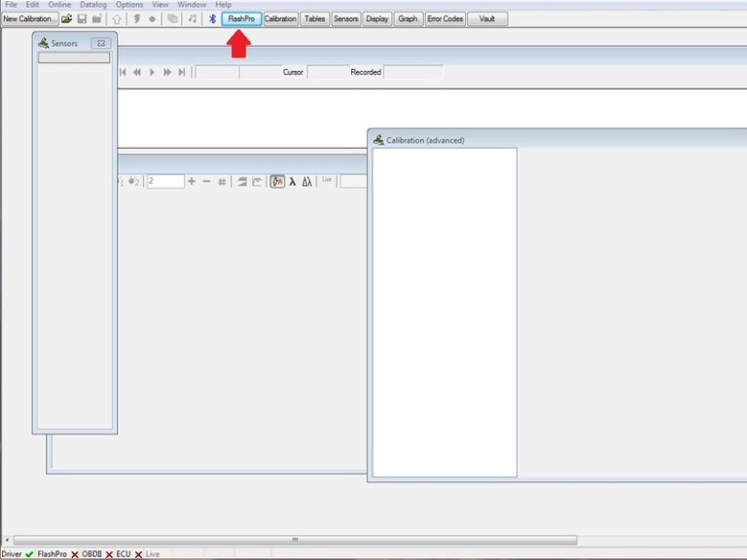The image size is (747, 560).
Task: Click the white Calibration (advanced) tree pane
Action: tap(445, 312)
